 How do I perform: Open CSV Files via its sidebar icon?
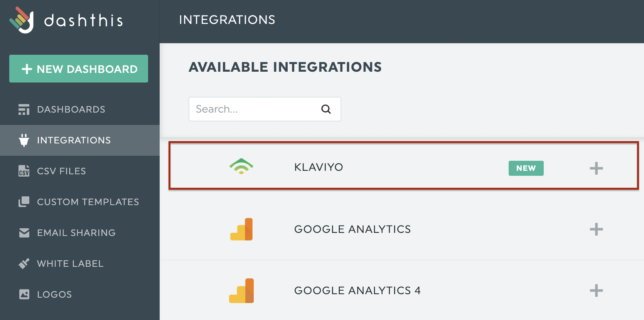24,171
